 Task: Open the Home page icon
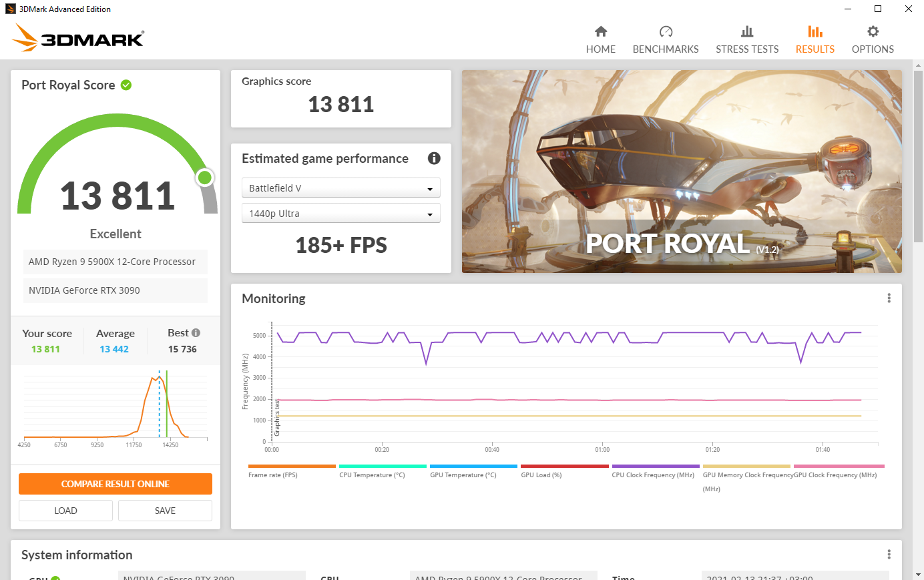pyautogui.click(x=601, y=31)
